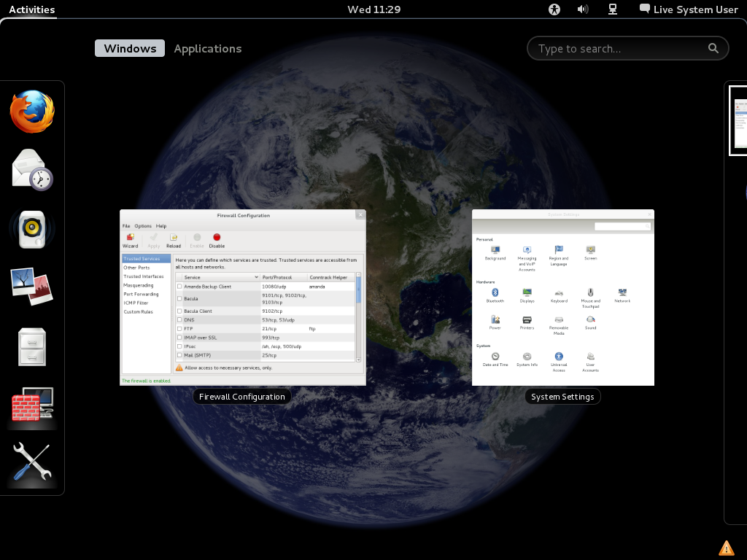
Task: Click the services list vertical scrollbar
Action: 358,318
